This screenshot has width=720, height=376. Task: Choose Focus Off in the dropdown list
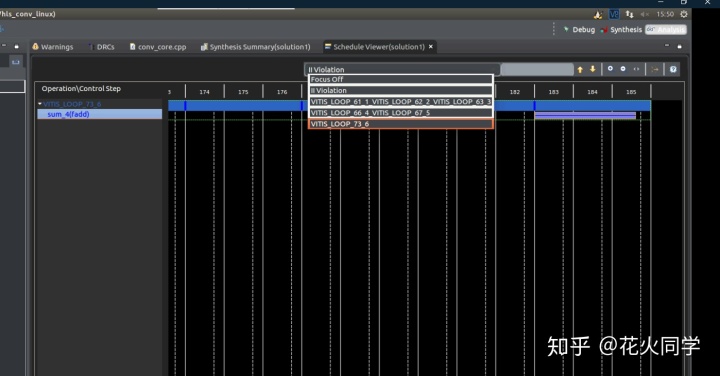tap(400, 79)
